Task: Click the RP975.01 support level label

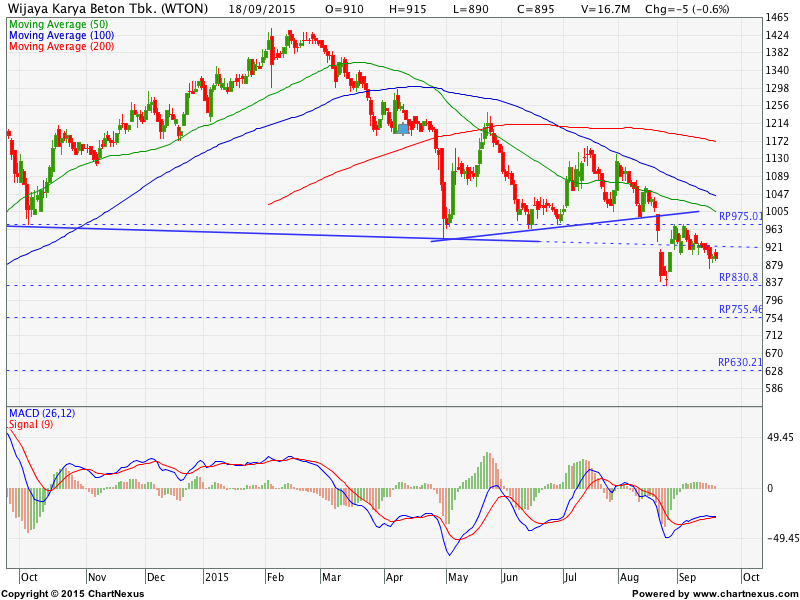Action: coord(740,216)
